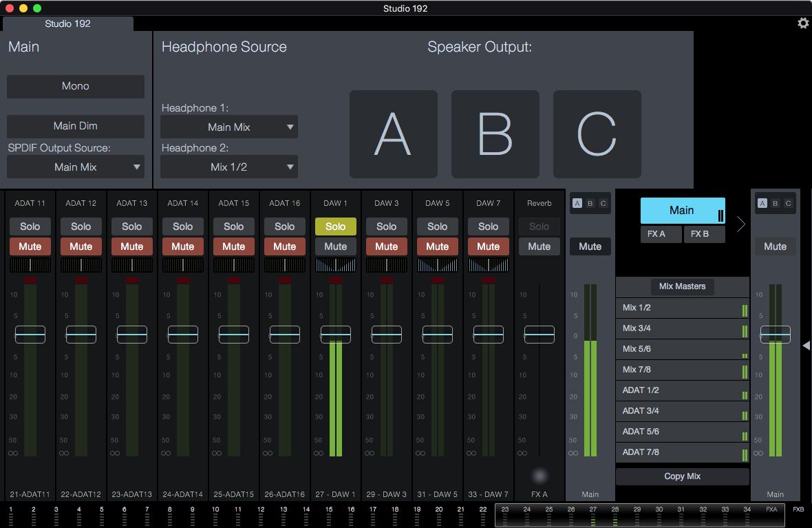The image size is (812, 528).
Task: Click the DAW 5 pan control
Action: pos(438,265)
